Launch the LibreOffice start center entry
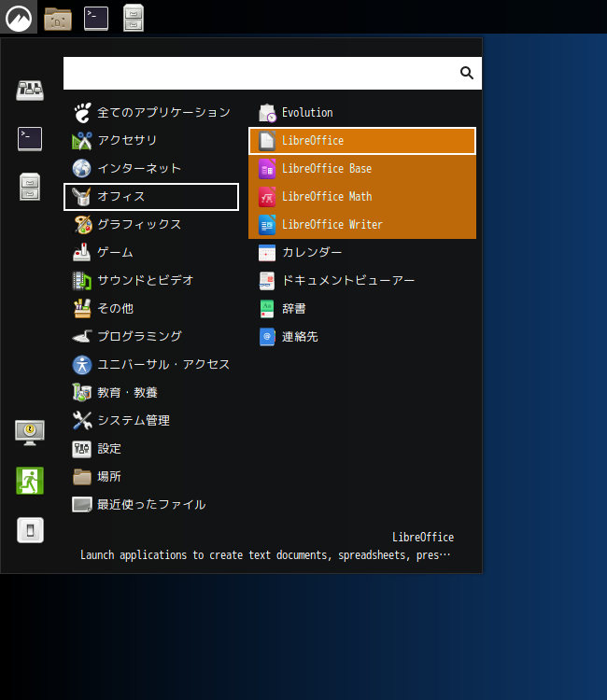Viewport: 607px width, 700px height. click(362, 141)
